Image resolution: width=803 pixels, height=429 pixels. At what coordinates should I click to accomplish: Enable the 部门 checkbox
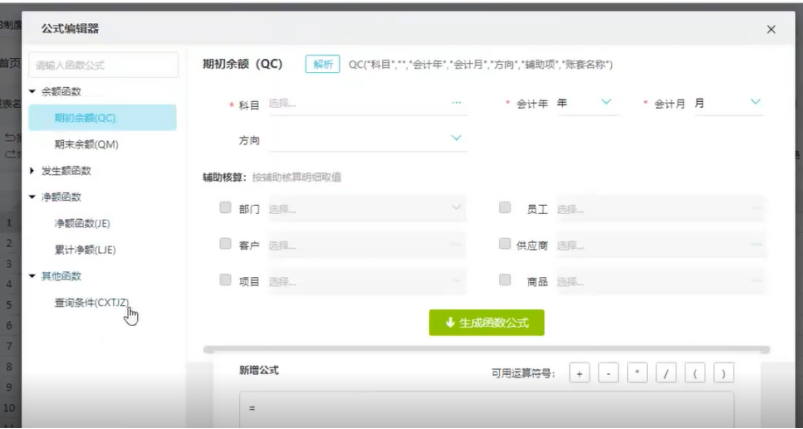(225, 208)
